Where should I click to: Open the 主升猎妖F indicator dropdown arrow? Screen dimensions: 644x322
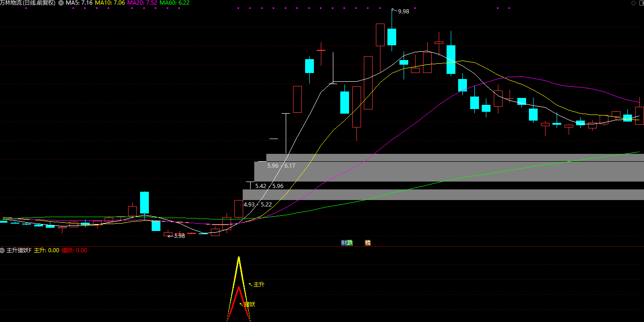2,250
